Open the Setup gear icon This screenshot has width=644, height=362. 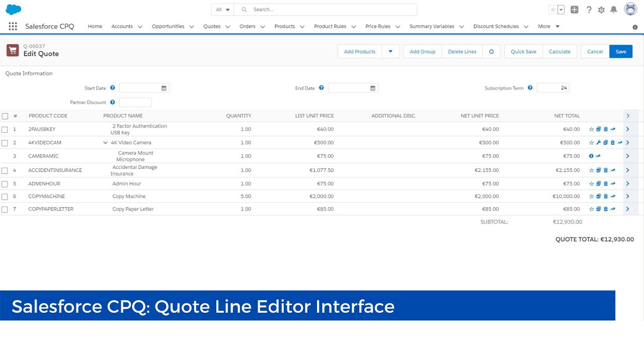(x=601, y=10)
